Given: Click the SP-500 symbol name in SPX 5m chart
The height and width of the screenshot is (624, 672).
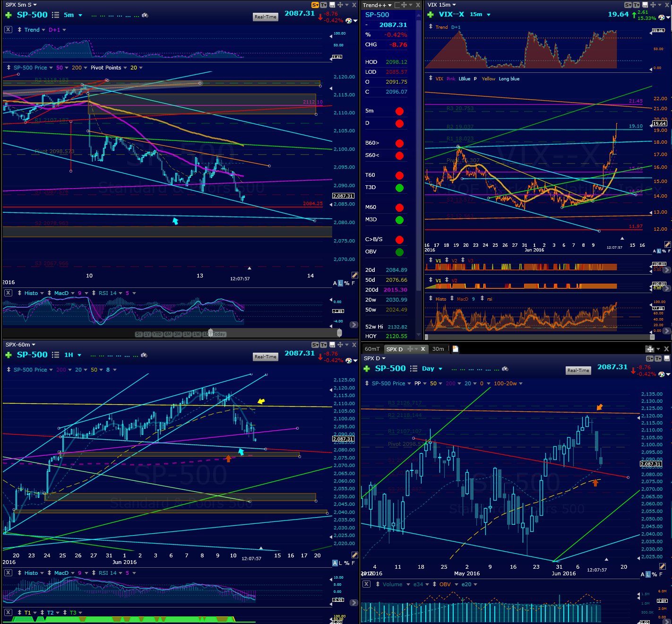Looking at the screenshot, I should pos(32,15).
